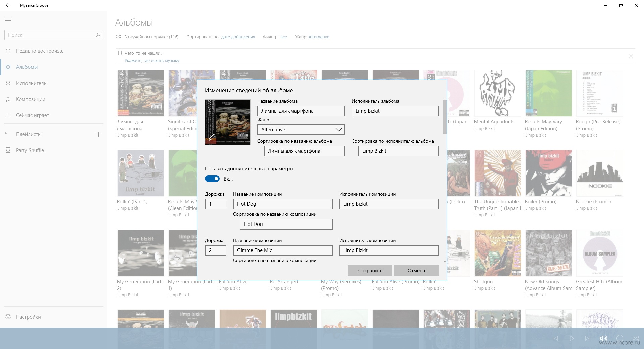Open New Old Songs album cover

(549, 253)
